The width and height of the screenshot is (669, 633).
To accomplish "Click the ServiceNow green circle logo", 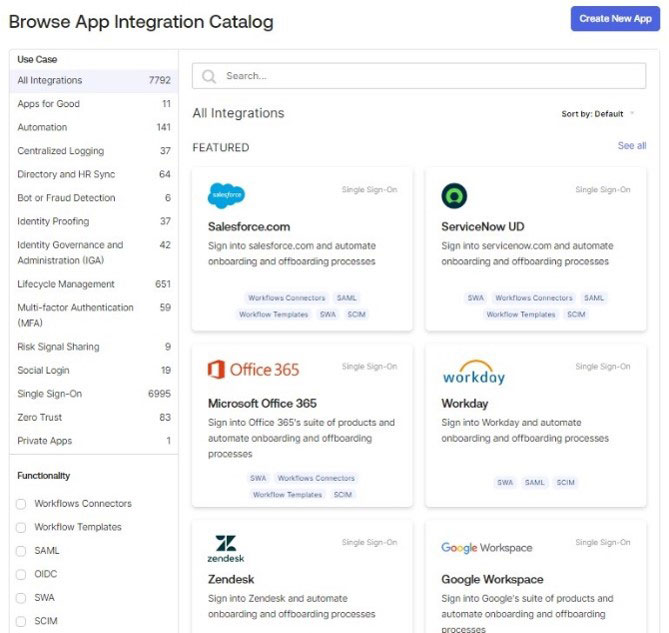I will 454,195.
